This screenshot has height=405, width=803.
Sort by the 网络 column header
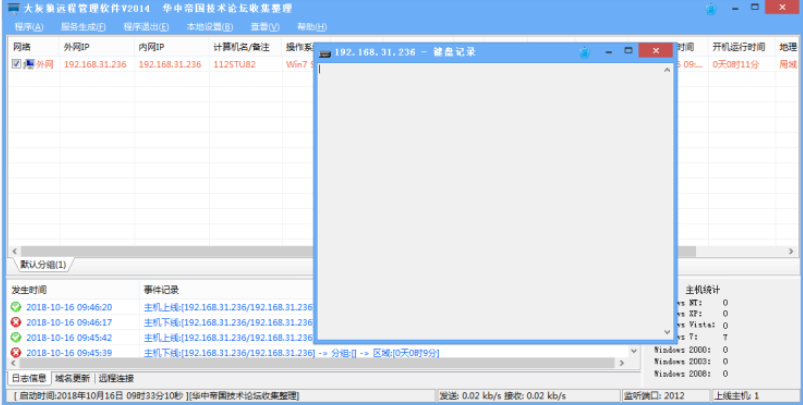pos(34,47)
